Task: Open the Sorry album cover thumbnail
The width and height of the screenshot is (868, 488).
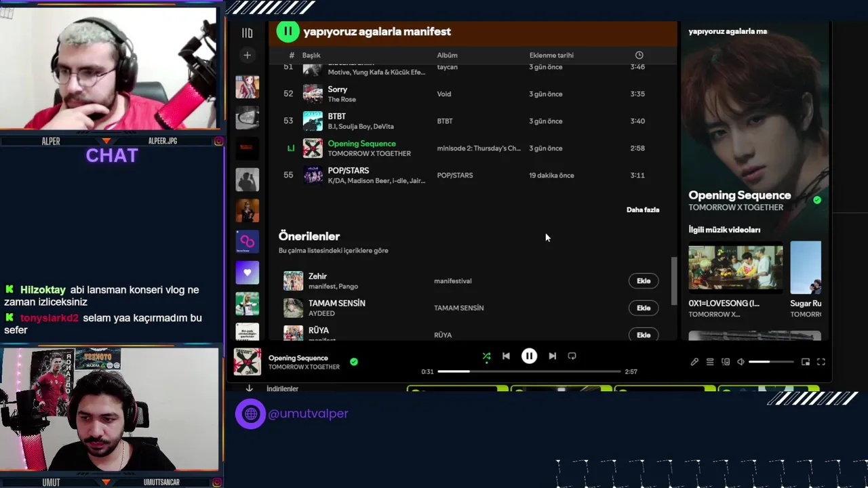Action: (x=313, y=94)
